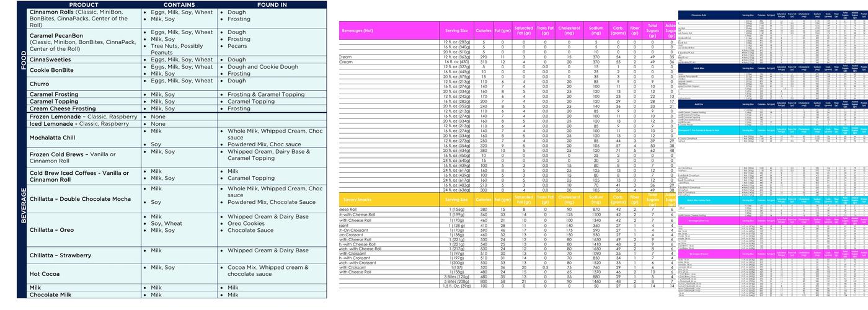Select the '20 fl. oz (510g)' serving size cell

tap(456, 51)
